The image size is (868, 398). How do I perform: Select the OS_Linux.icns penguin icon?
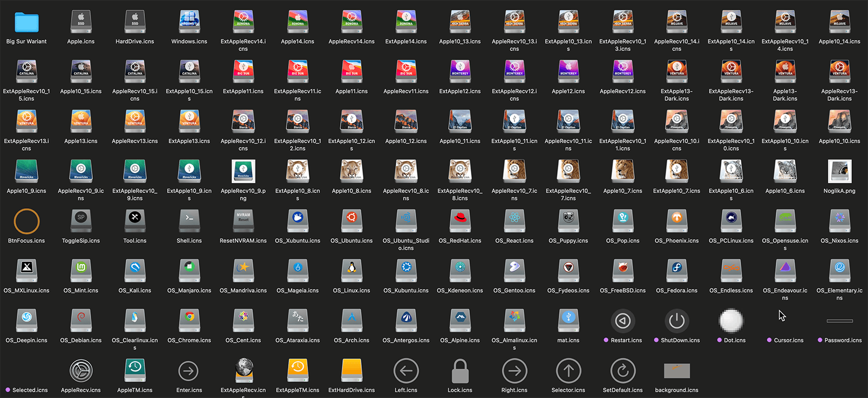(x=352, y=271)
